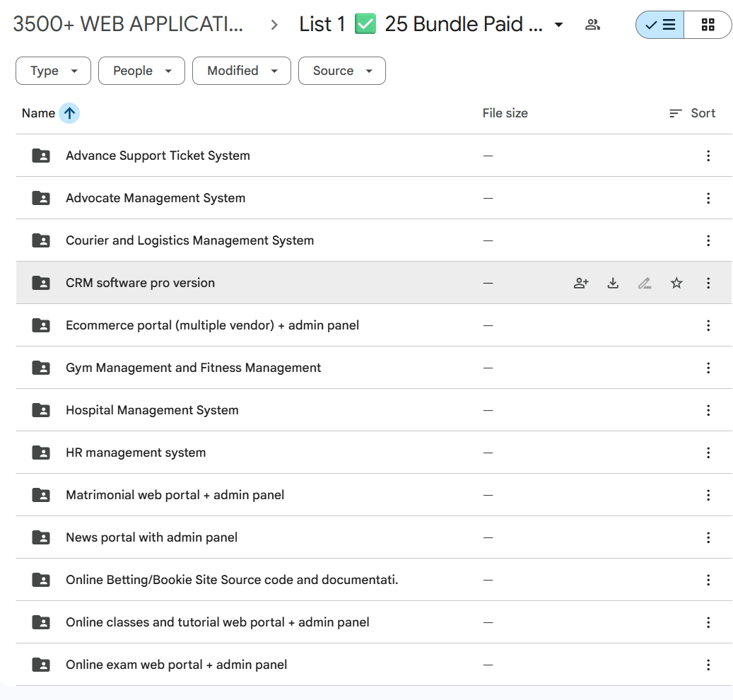Image resolution: width=733 pixels, height=700 pixels.
Task: Click the Sort button
Action: 692,113
